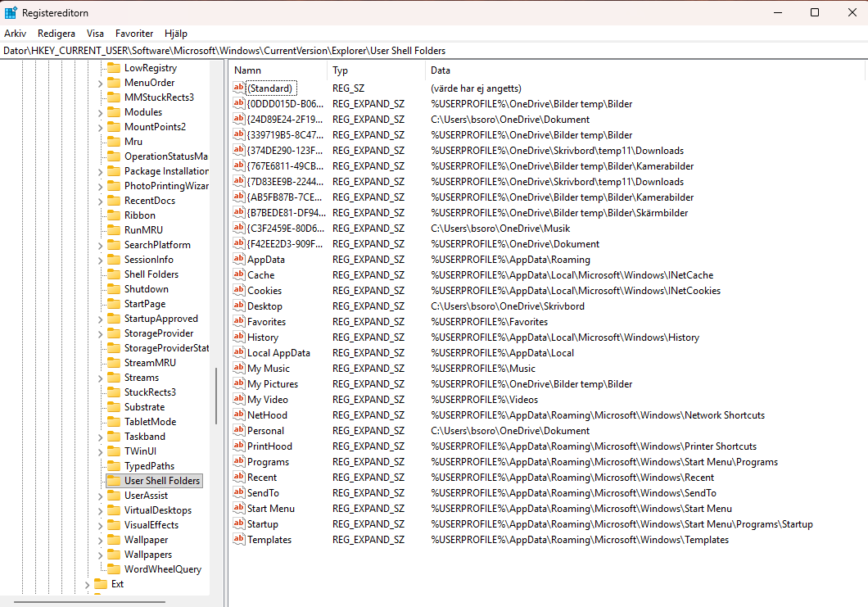Click the Taskband folder icon

pos(114,437)
